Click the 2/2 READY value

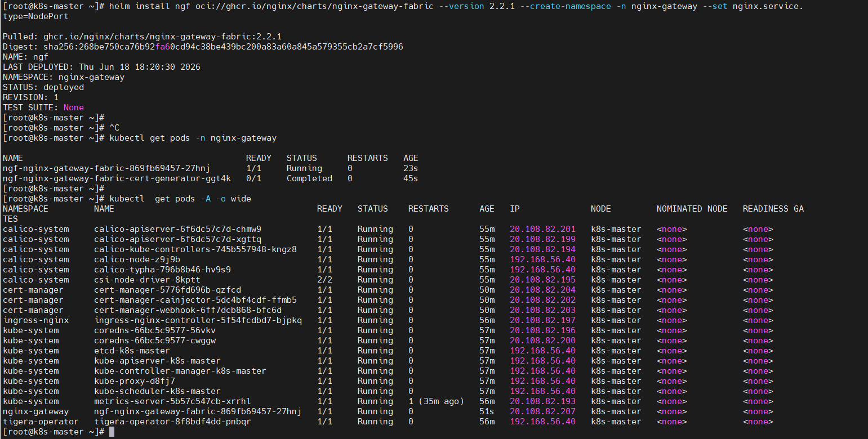coord(324,280)
